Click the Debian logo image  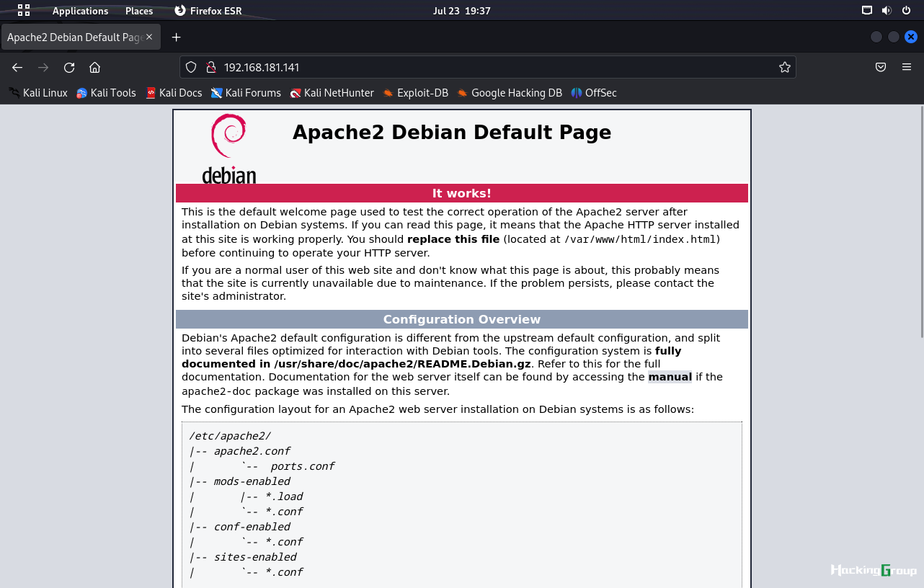[228, 148]
